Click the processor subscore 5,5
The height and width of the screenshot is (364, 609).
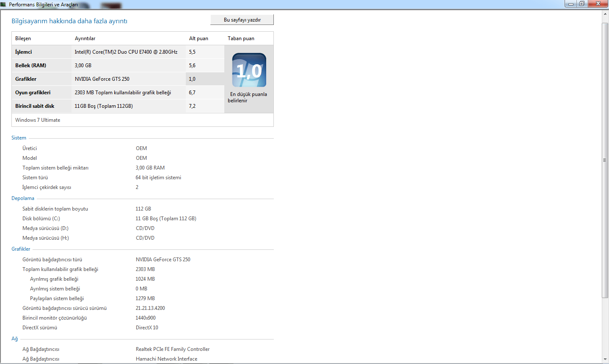point(192,52)
